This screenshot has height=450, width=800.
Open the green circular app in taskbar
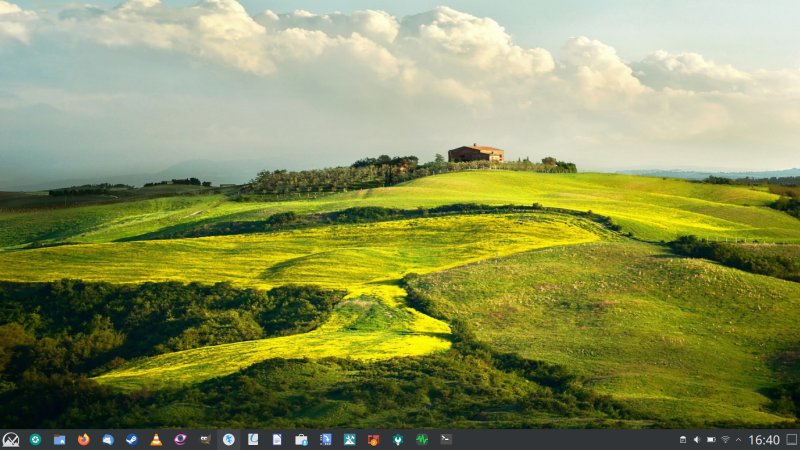coord(35,439)
